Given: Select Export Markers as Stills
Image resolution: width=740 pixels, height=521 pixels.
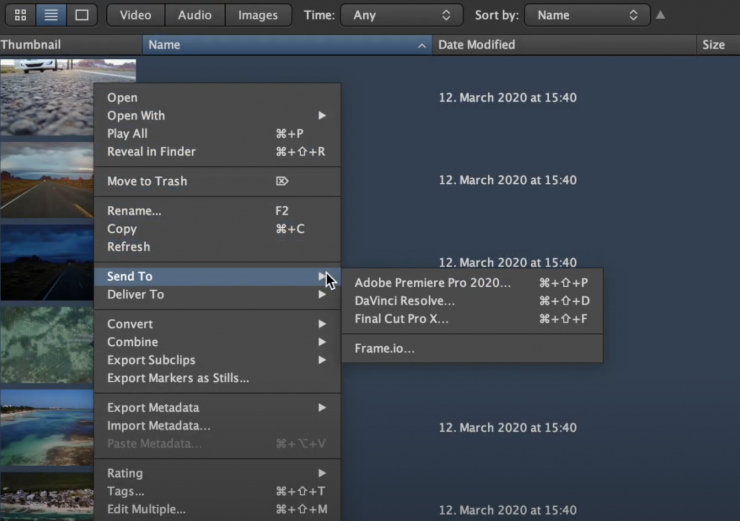Looking at the screenshot, I should tap(178, 378).
